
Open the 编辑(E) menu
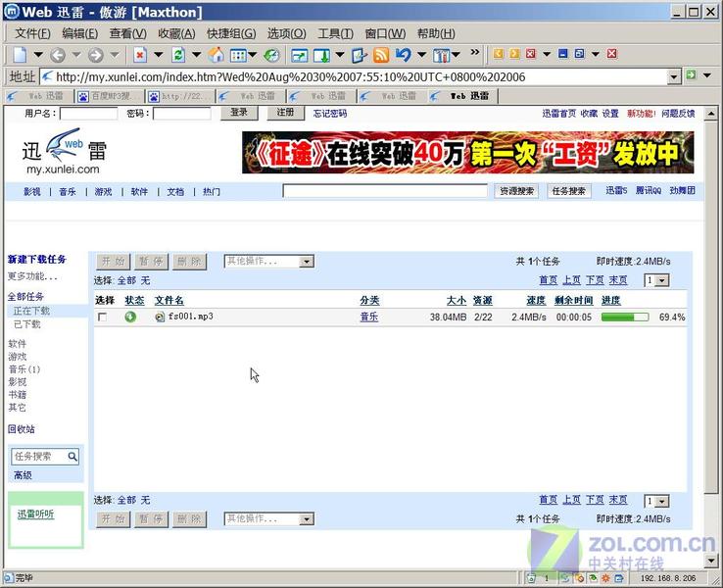[79, 33]
